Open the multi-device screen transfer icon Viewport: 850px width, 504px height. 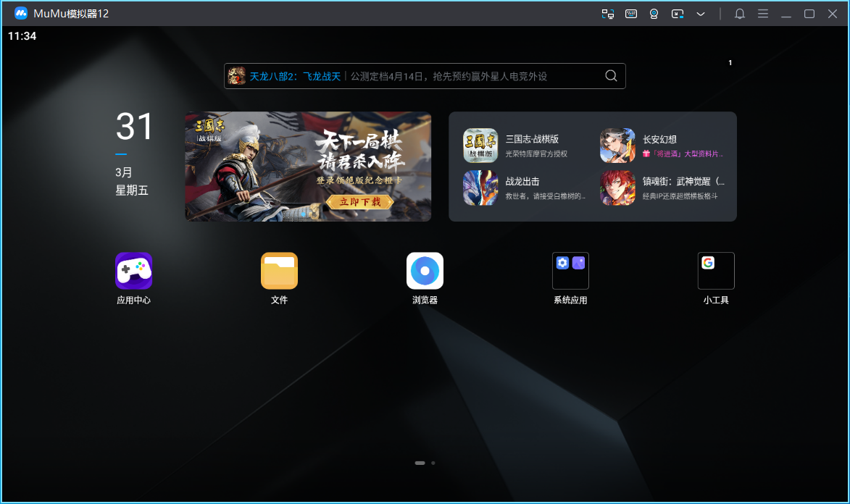[608, 14]
